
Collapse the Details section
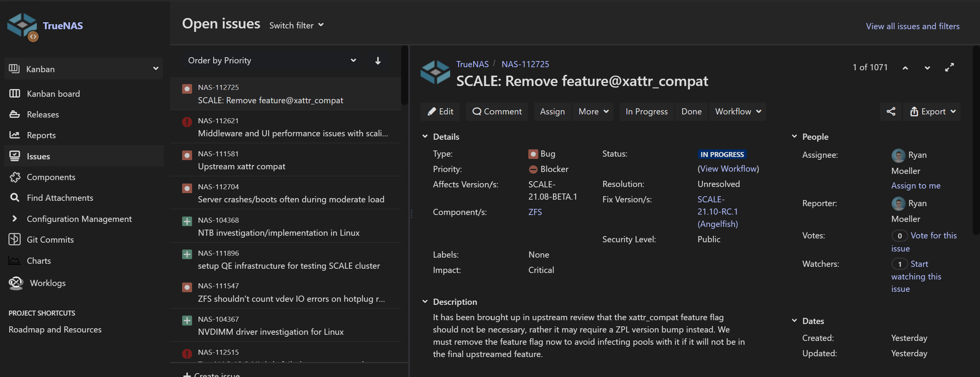tap(425, 137)
